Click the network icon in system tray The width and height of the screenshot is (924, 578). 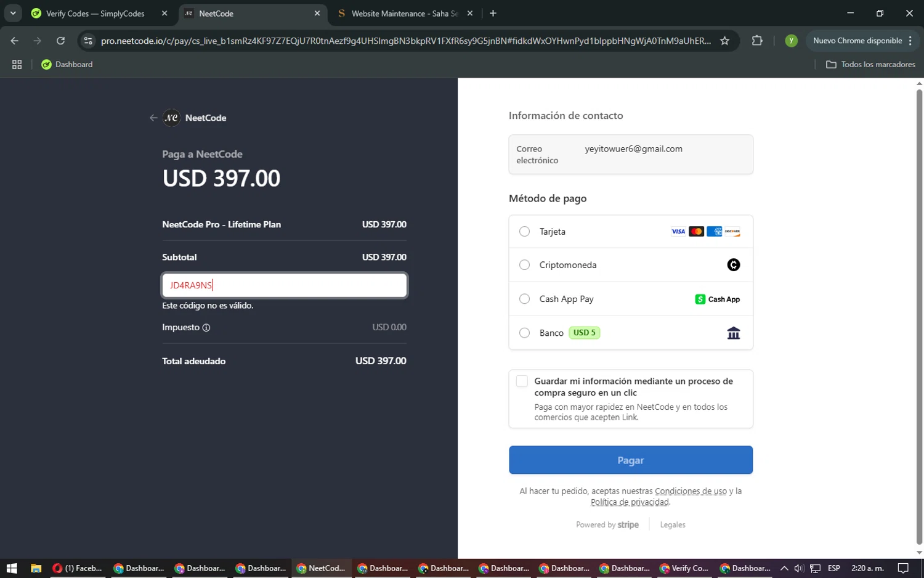click(x=815, y=568)
